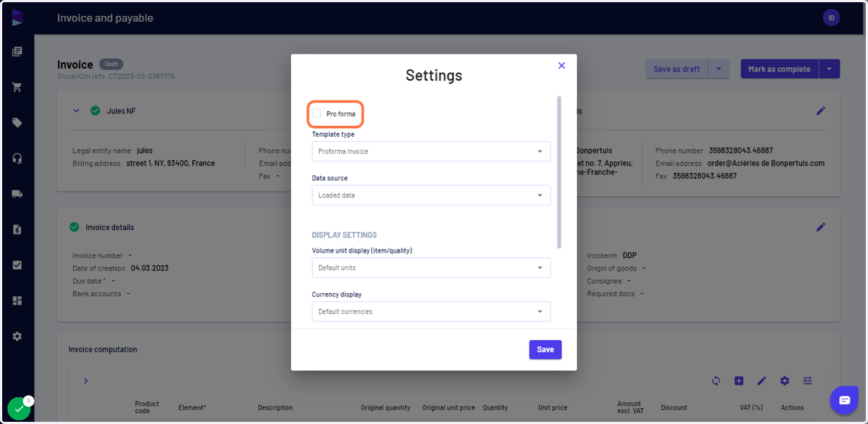868x424 pixels.
Task: Click the Description column header
Action: 276,408
